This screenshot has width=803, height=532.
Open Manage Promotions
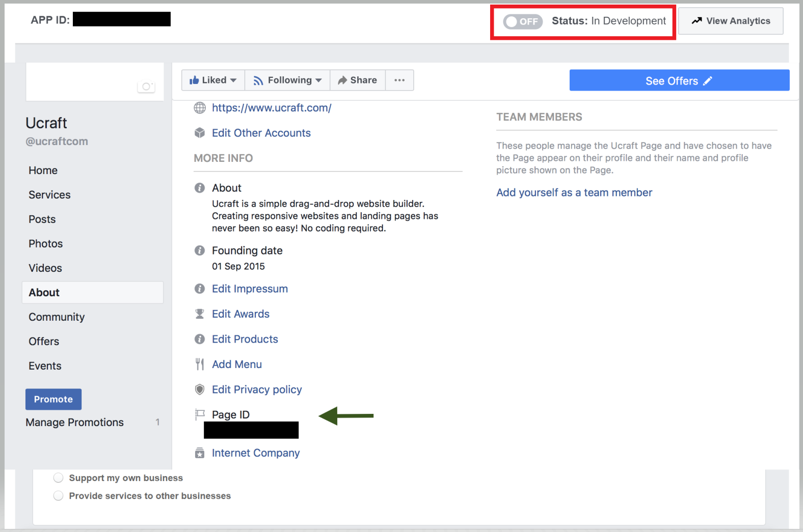74,423
